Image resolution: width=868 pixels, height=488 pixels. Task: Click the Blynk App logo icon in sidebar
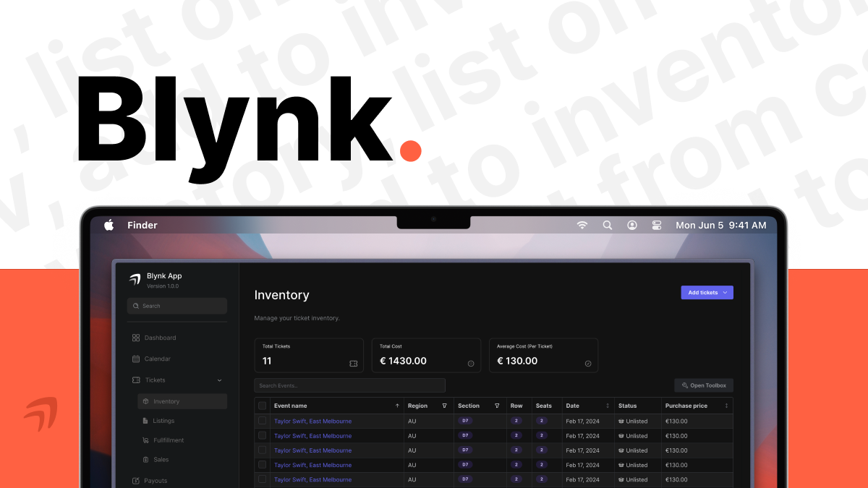135,280
